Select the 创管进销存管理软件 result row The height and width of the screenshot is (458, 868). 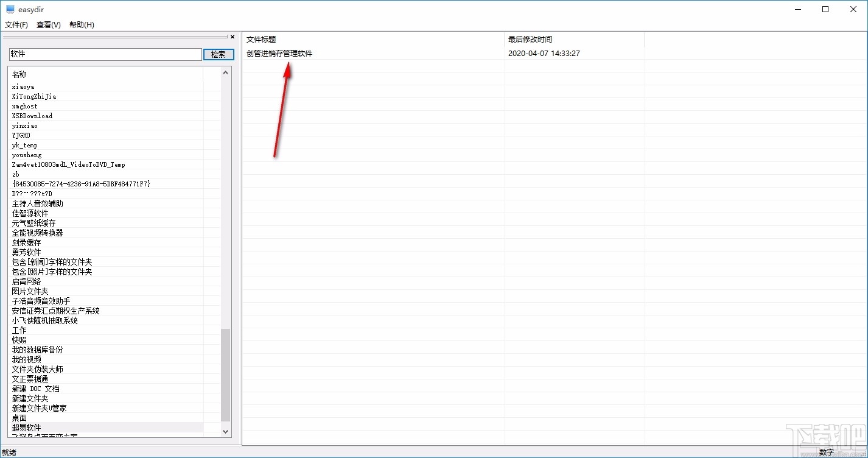279,54
